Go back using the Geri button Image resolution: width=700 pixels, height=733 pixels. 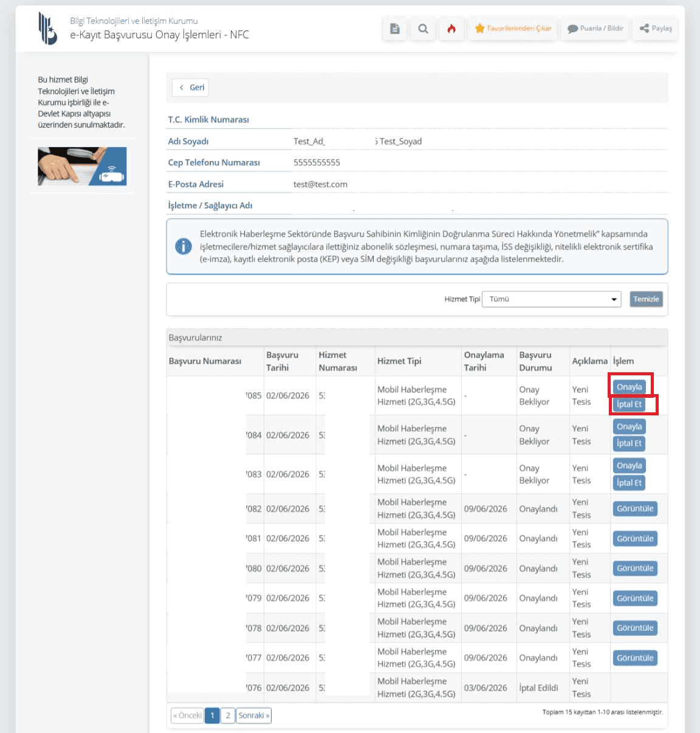click(190, 87)
